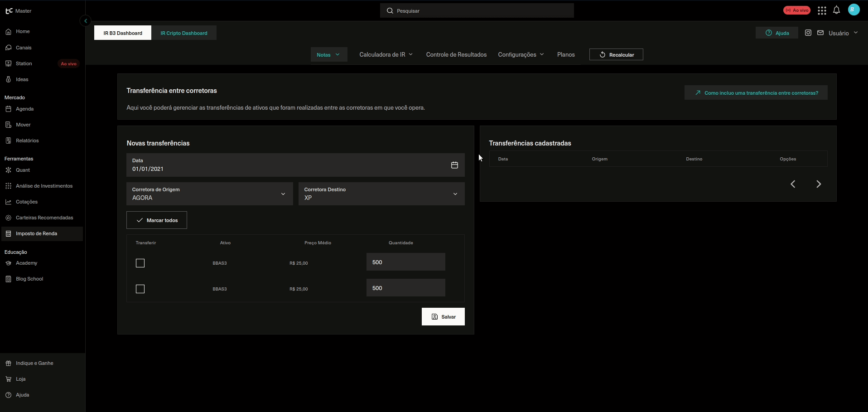Screen dimensions: 868x412
Task: Open Relatórios in the sidebar
Action: (27, 141)
